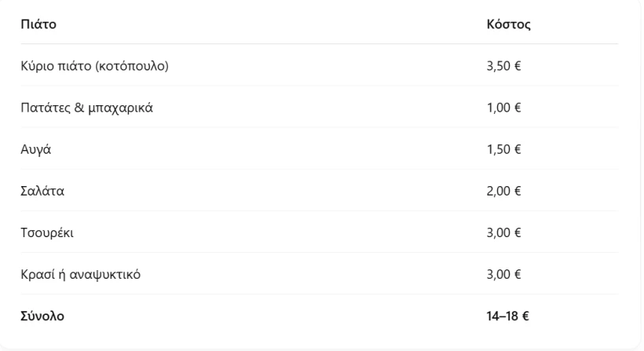Select the Αυγά row label
The height and width of the screenshot is (351, 644).
(35, 149)
